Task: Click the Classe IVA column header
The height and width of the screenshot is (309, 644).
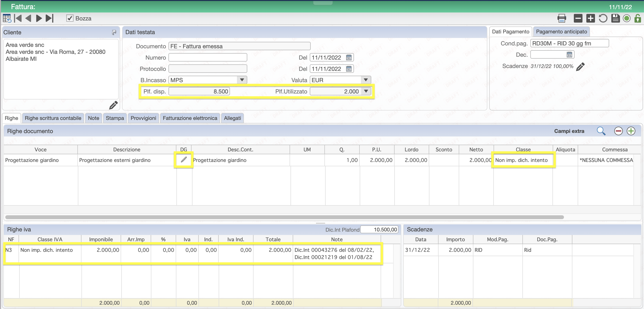Action: pos(50,239)
